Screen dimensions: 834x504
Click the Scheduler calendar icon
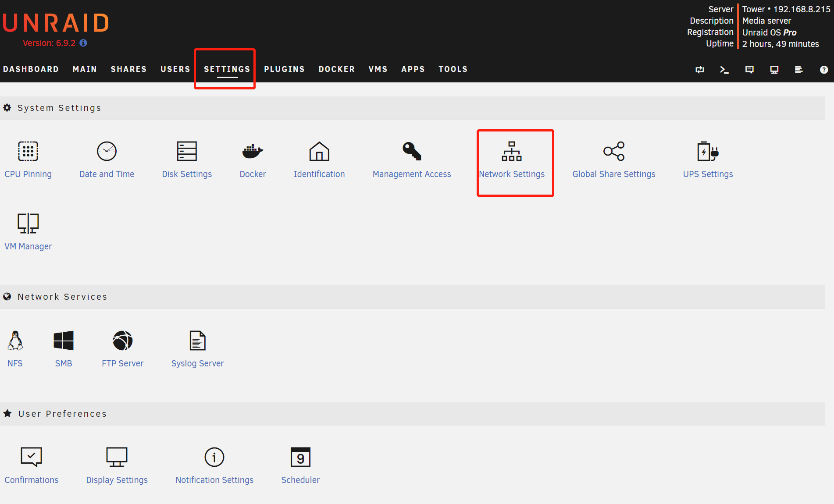[300, 457]
